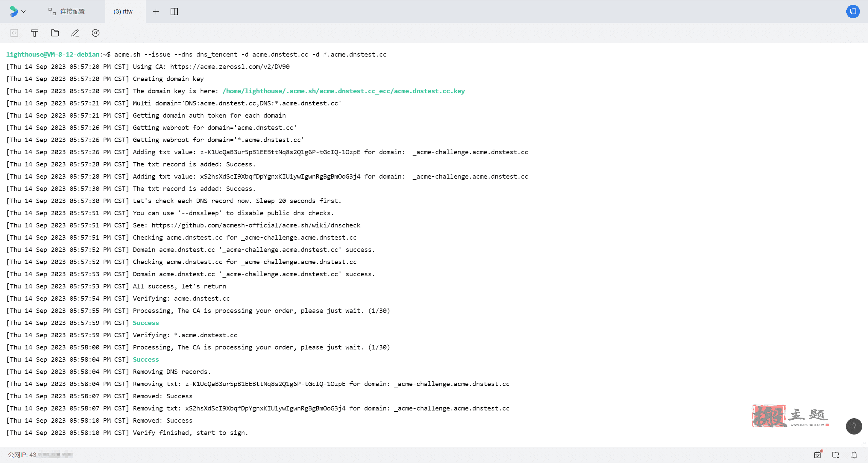Open the folder download icon in status bar
The width and height of the screenshot is (868, 463).
836,455
